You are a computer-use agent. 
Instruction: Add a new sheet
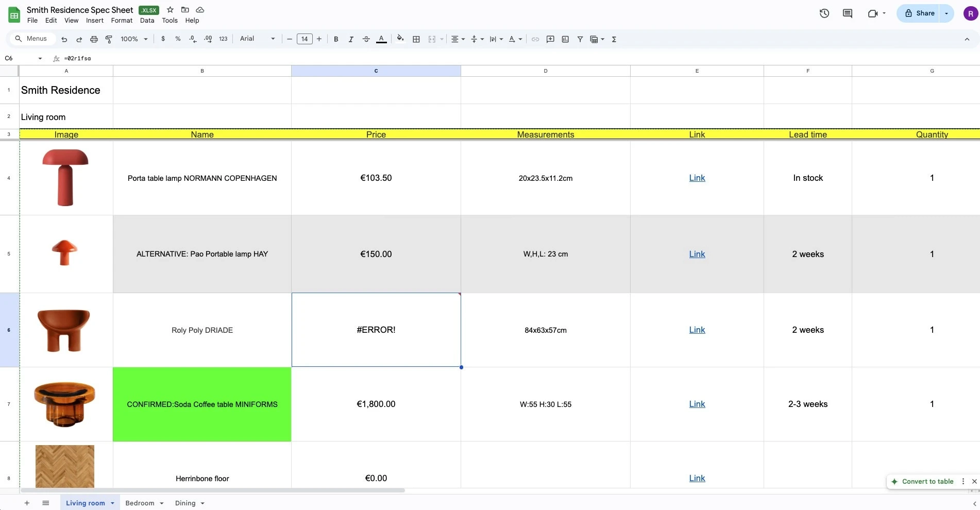27,503
